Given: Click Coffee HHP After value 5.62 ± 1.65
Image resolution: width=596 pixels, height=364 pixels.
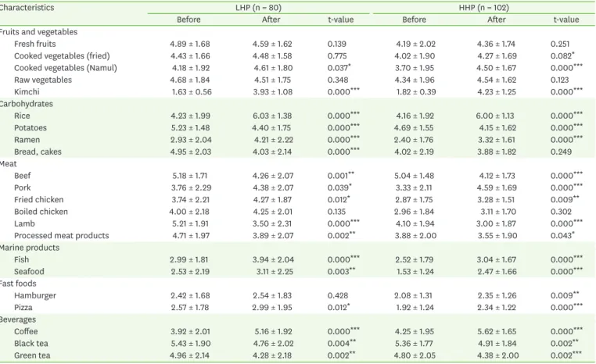Looking at the screenshot, I should point(497,331).
